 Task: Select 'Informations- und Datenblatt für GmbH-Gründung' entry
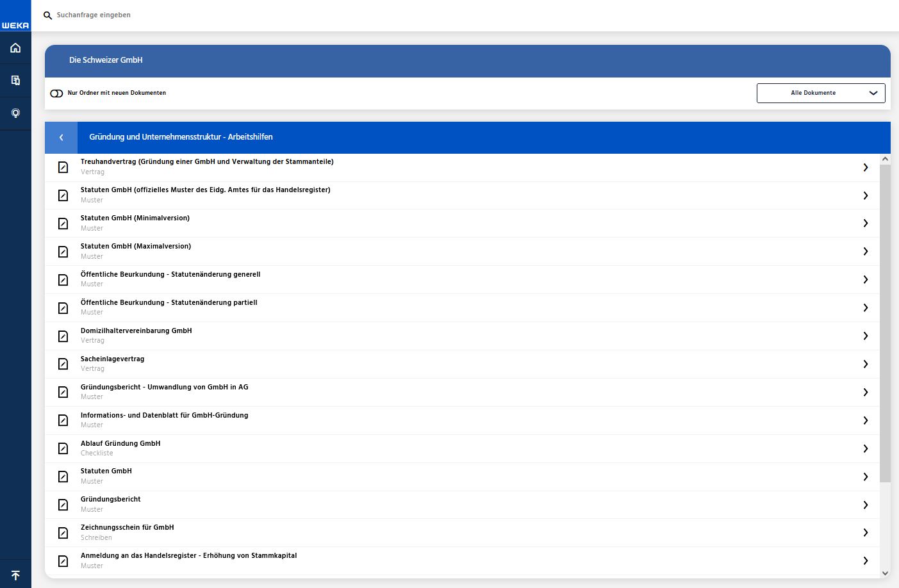pos(164,416)
